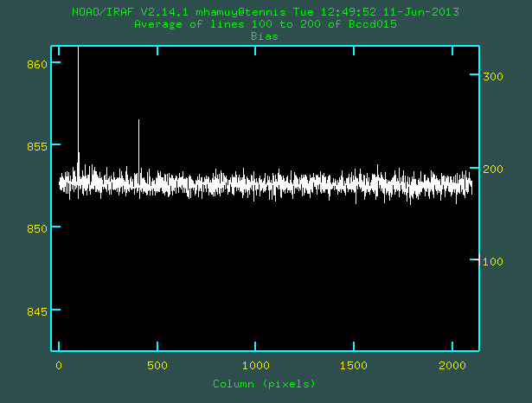532x403 pixels.
Task: Click the 'Bias' plot title
Action: point(265,36)
